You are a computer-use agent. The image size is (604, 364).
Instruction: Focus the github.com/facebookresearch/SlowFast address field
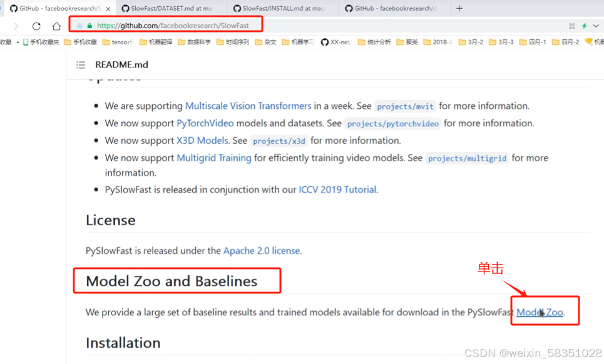[x=173, y=26]
